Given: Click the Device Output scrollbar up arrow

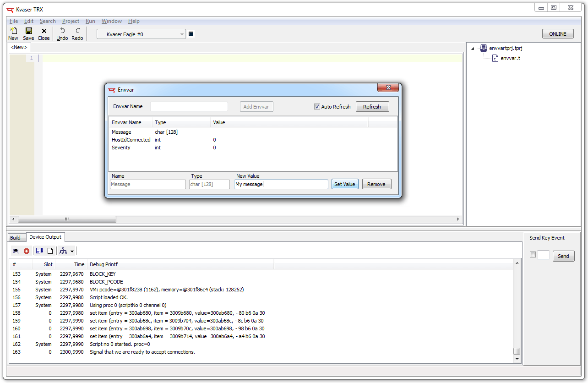Looking at the screenshot, I should (517, 263).
